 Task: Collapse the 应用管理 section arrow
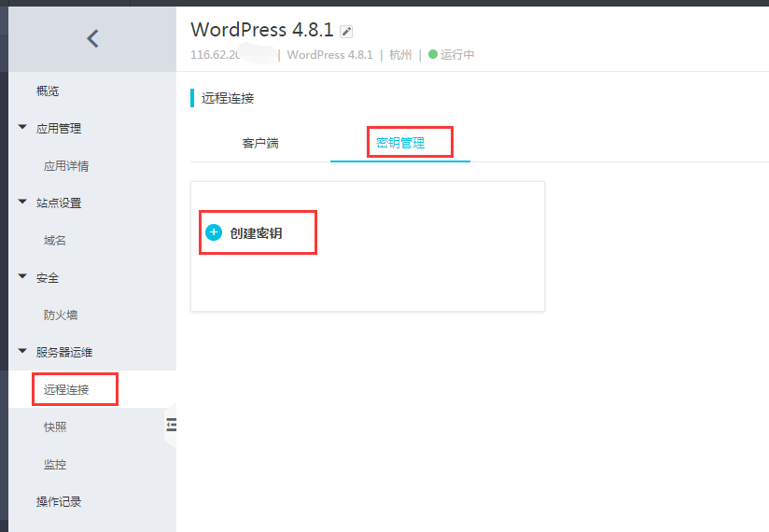tap(22, 127)
